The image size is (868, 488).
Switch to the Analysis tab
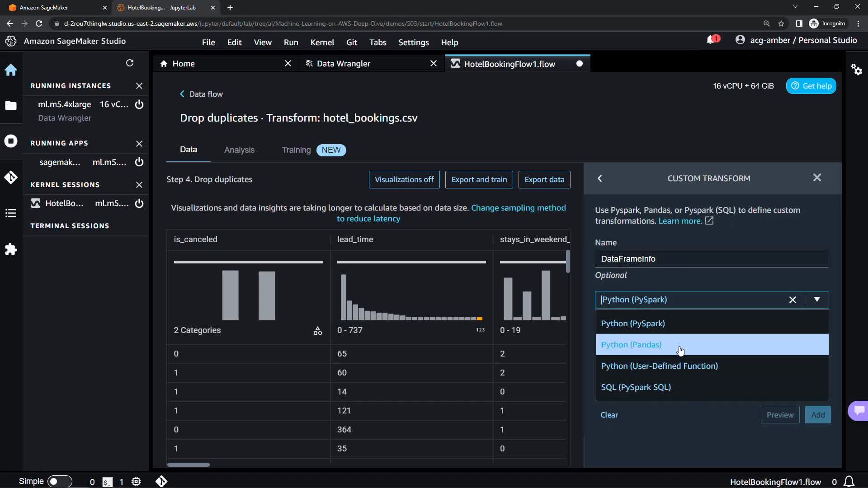(239, 150)
